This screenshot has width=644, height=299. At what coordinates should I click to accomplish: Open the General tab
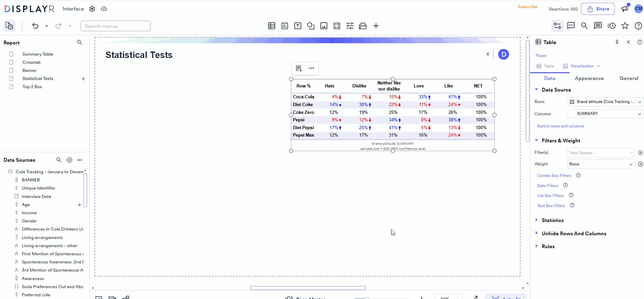[x=629, y=78]
